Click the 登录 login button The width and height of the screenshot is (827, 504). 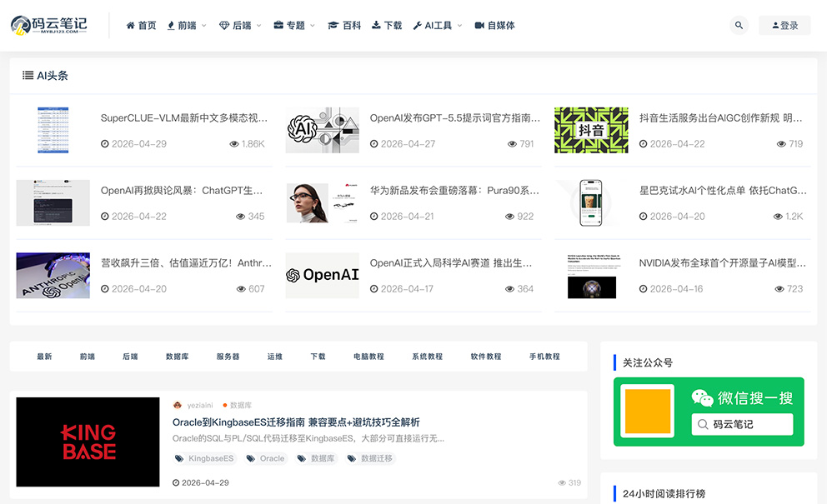(x=784, y=25)
